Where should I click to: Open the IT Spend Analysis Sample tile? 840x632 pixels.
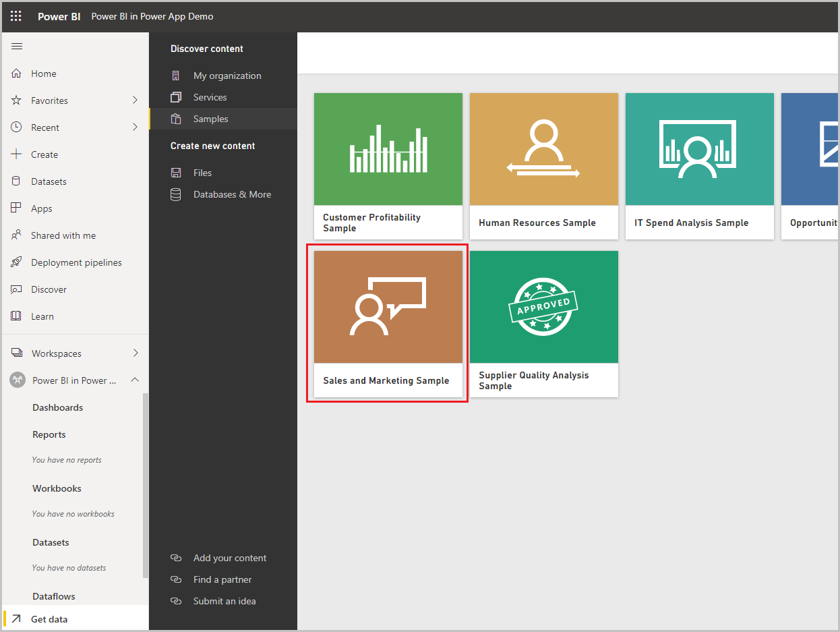pyautogui.click(x=700, y=166)
